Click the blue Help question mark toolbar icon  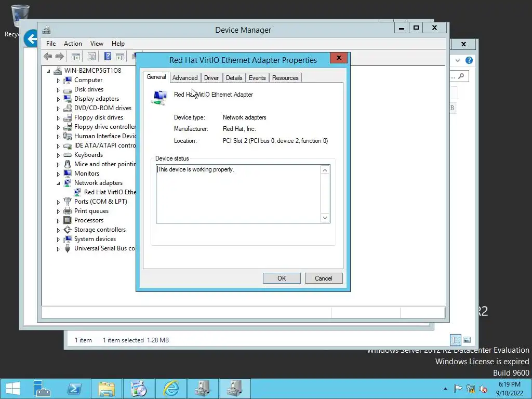click(108, 56)
